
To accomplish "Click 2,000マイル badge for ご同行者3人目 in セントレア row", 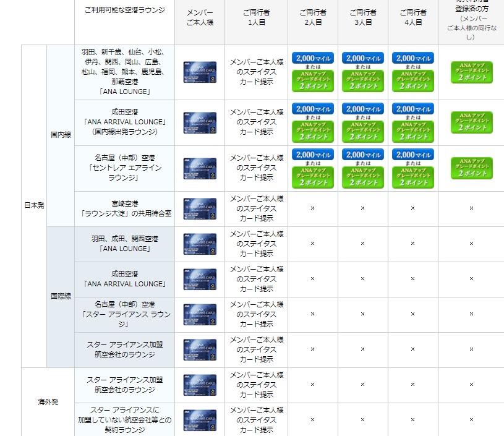I will click(x=363, y=155).
